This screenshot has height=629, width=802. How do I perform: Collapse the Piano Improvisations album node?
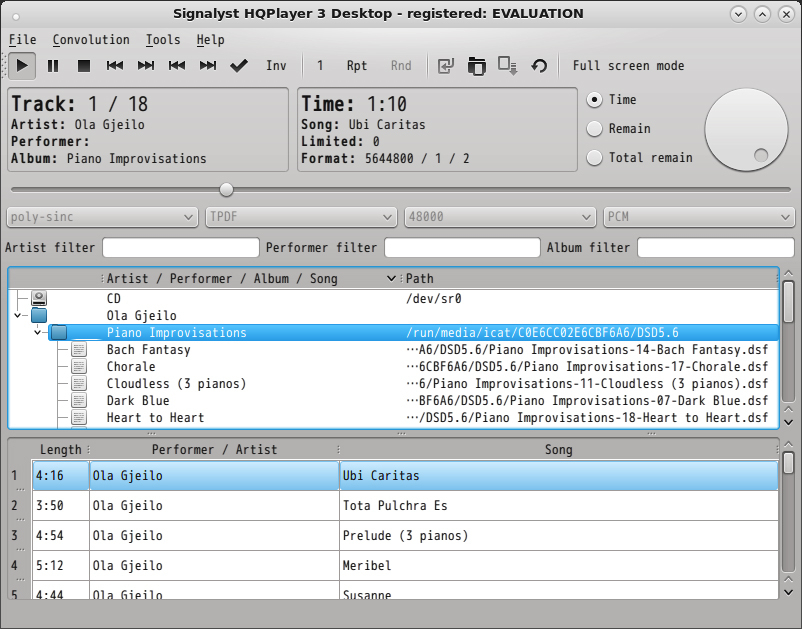click(37, 332)
